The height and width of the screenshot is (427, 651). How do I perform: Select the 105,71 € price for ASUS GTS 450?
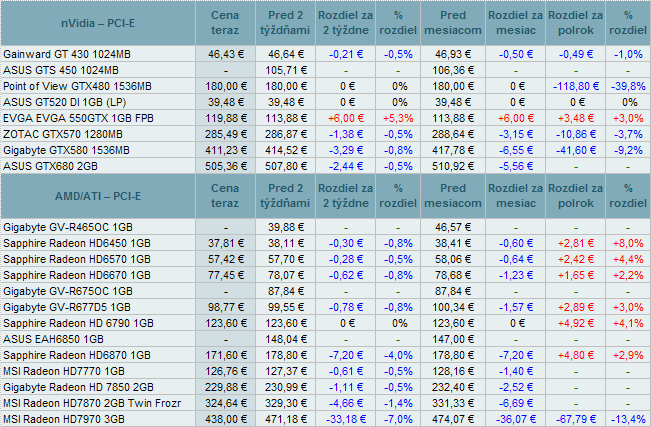coord(286,70)
